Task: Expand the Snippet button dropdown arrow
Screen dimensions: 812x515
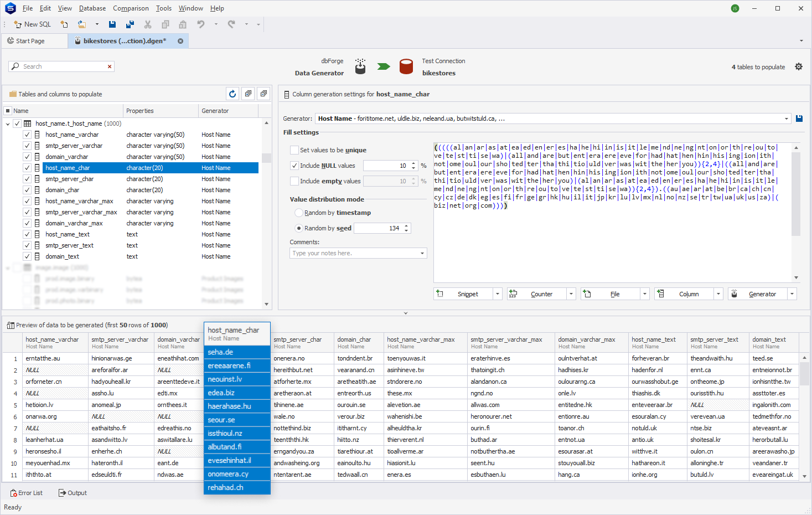Action: (x=498, y=294)
